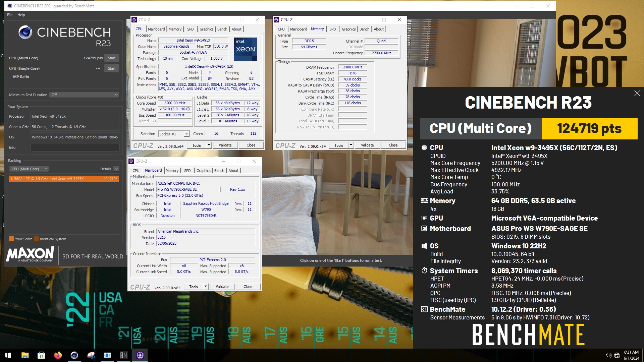Viewport: 644px width, 362px height.
Task: Click the blue window app taskbar icon
Action: (x=107, y=355)
